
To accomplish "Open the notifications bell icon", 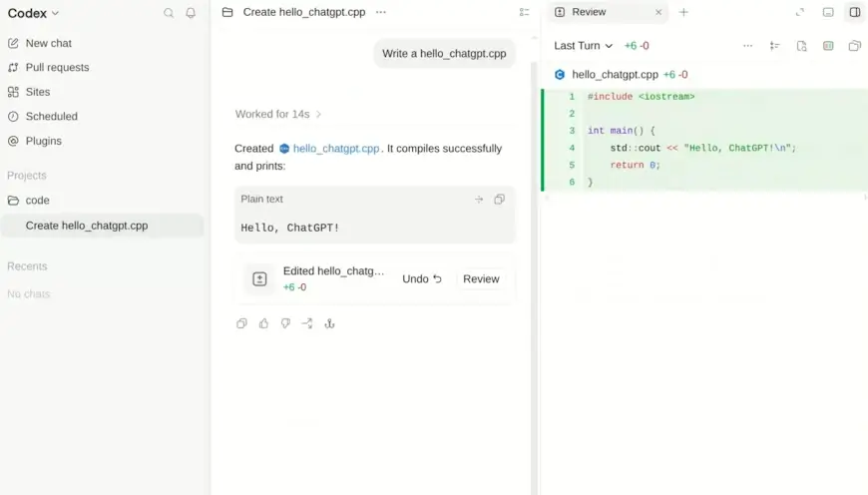I will (191, 13).
